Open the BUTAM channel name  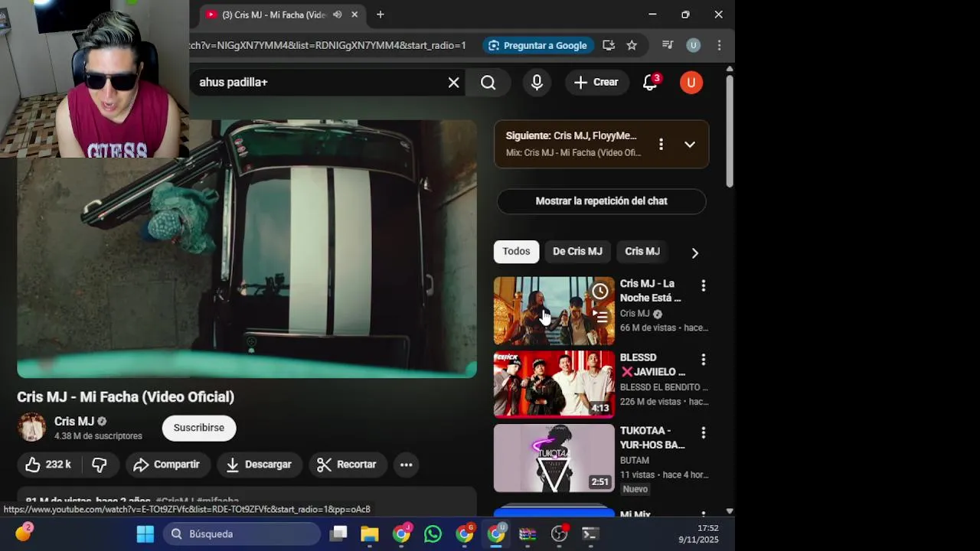[x=635, y=461]
